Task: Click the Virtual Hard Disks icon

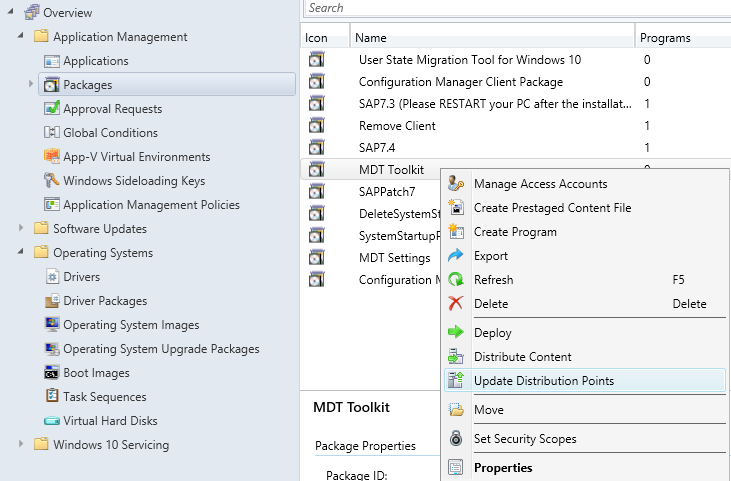Action: 52,421
